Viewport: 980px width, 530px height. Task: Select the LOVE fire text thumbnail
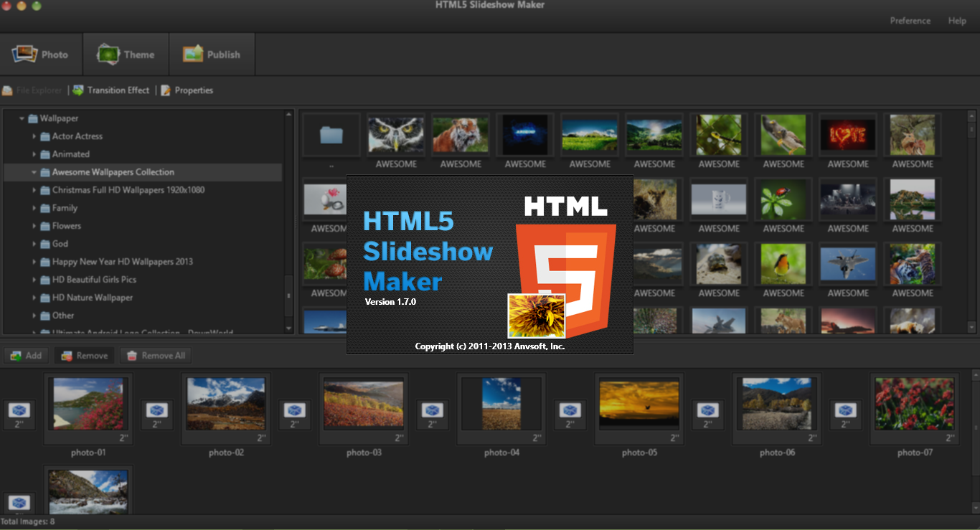coord(848,135)
